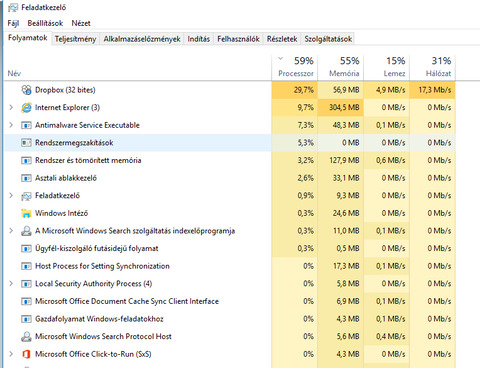Switch to the Szolgáltatások tab
Viewport: 480px width, 368px height.
328,39
